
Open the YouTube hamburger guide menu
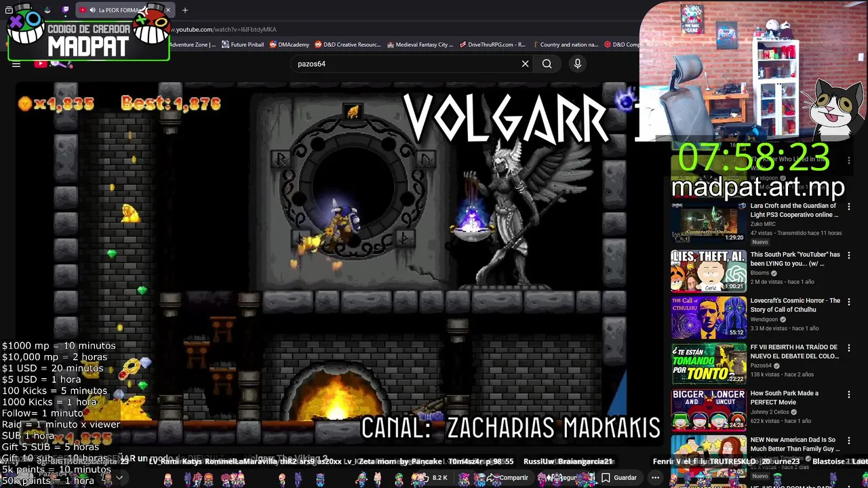[16, 64]
